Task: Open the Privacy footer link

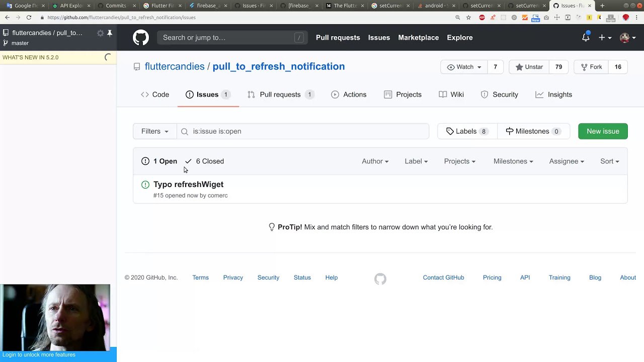Action: (x=233, y=278)
